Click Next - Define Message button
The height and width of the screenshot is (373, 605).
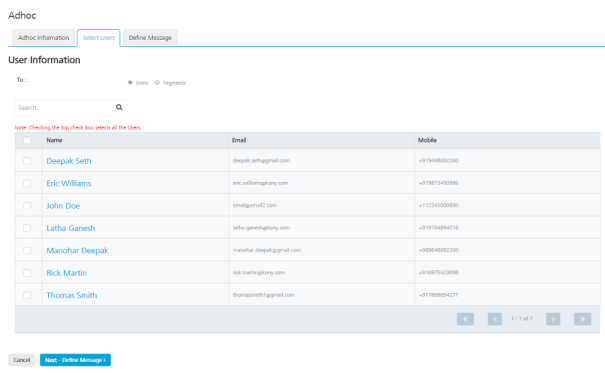(x=75, y=360)
